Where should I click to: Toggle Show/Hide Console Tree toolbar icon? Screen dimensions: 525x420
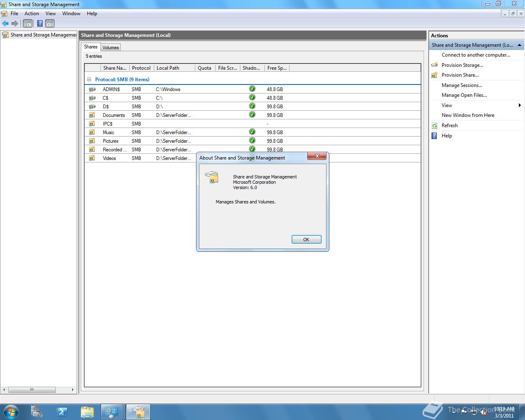[27, 23]
